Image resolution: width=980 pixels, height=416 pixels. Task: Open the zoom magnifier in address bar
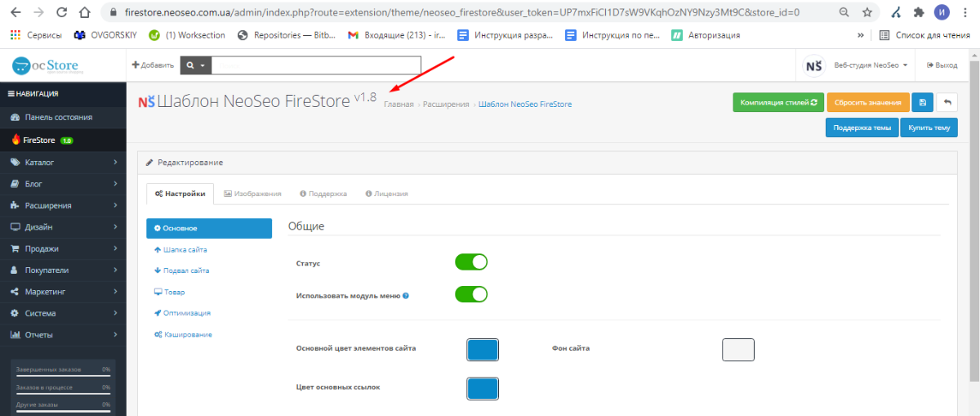click(844, 13)
